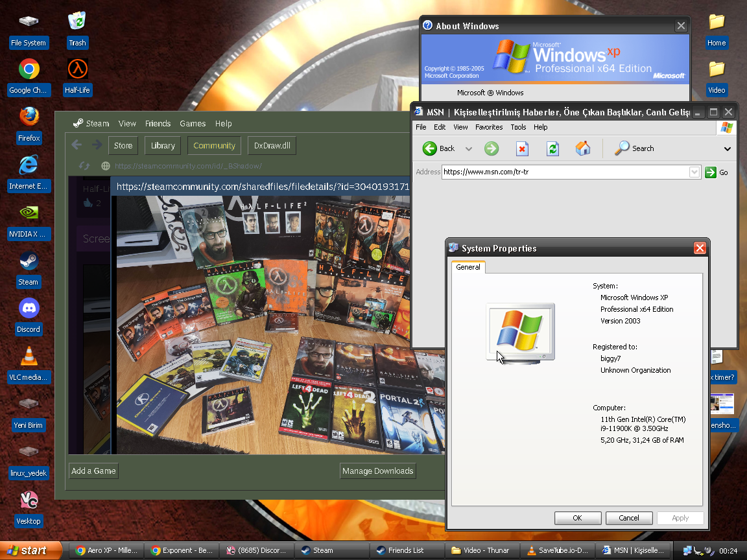Open the View menu in the MSN browser
The width and height of the screenshot is (747, 560).
[460, 127]
